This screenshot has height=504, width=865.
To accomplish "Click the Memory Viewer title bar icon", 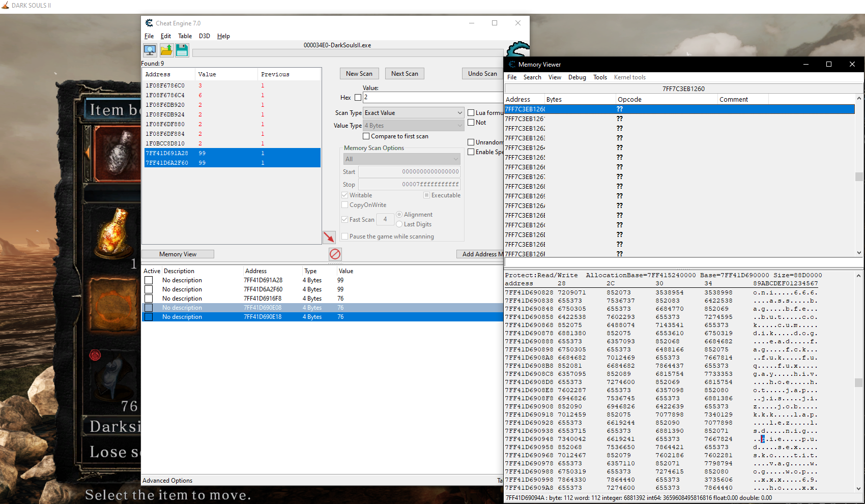I will point(511,65).
